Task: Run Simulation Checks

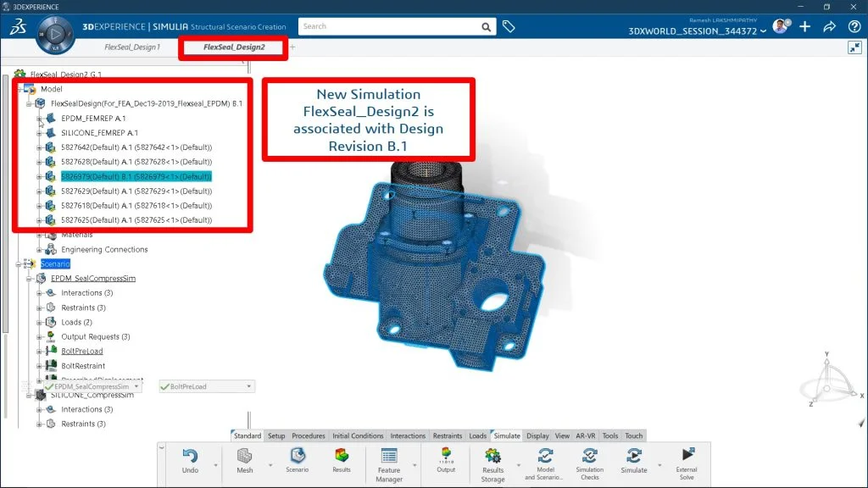Action: (x=590, y=455)
